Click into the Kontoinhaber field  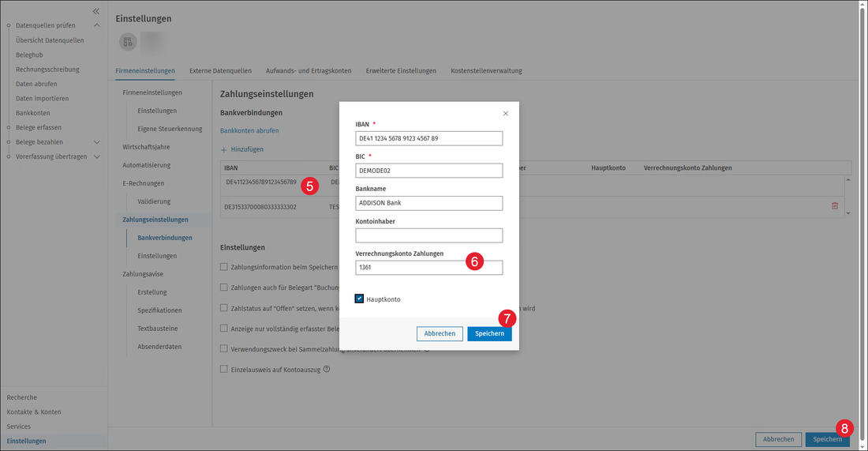[x=429, y=235]
